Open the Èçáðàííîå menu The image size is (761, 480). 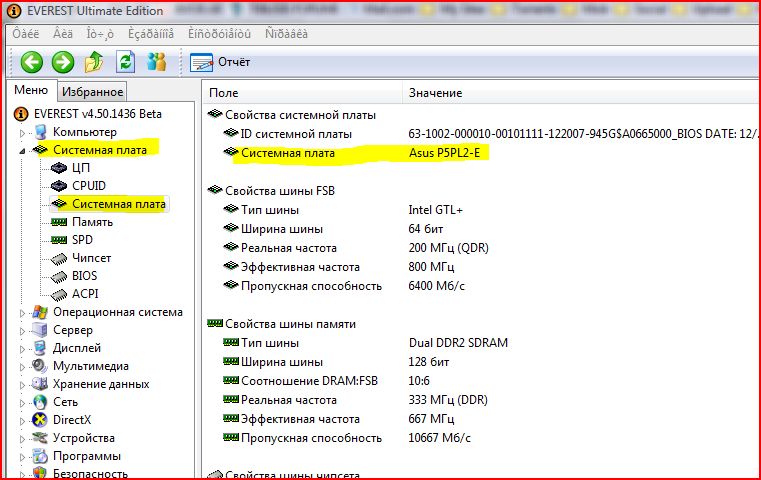click(x=151, y=34)
